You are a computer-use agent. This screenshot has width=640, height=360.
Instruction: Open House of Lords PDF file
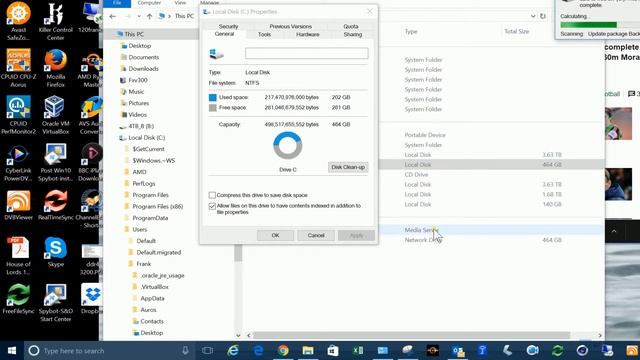point(18,256)
